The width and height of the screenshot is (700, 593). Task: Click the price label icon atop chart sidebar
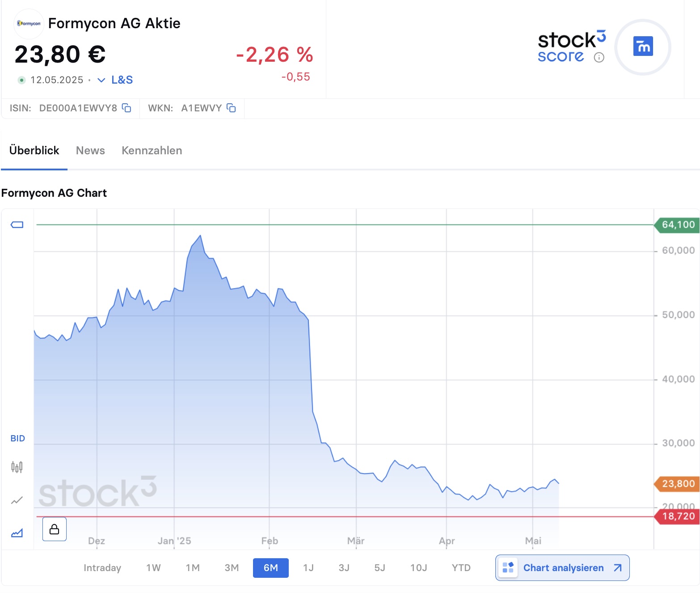pos(17,224)
